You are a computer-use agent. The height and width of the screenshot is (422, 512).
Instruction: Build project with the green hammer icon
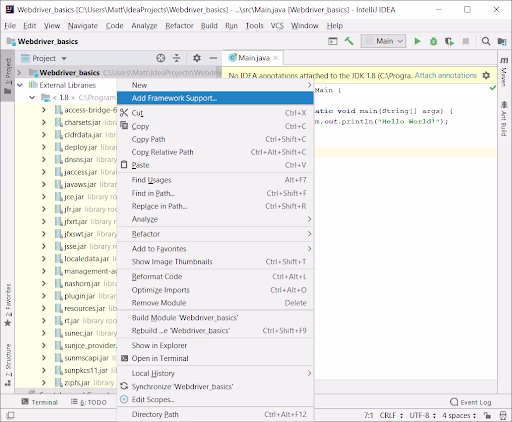tap(349, 41)
